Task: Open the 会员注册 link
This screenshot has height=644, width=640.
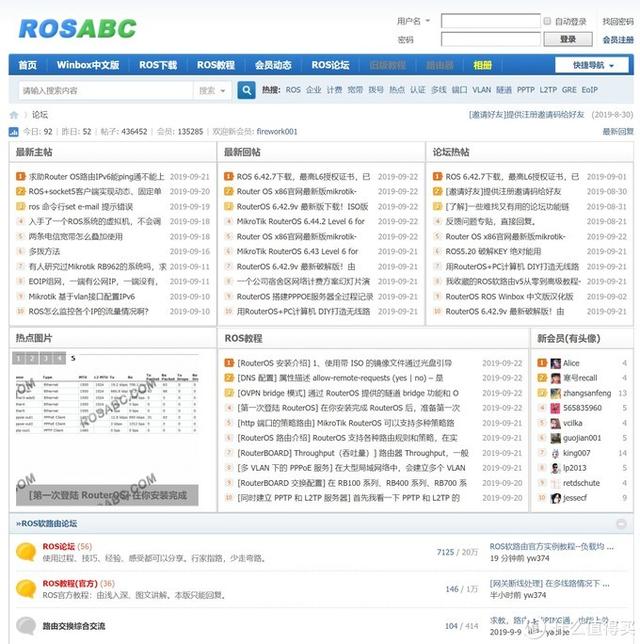Action: (618, 40)
